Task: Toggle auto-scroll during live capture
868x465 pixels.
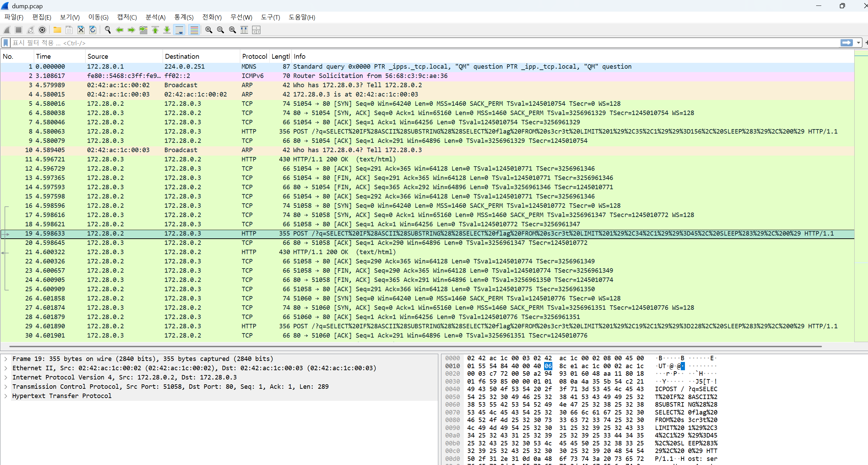Action: click(179, 30)
